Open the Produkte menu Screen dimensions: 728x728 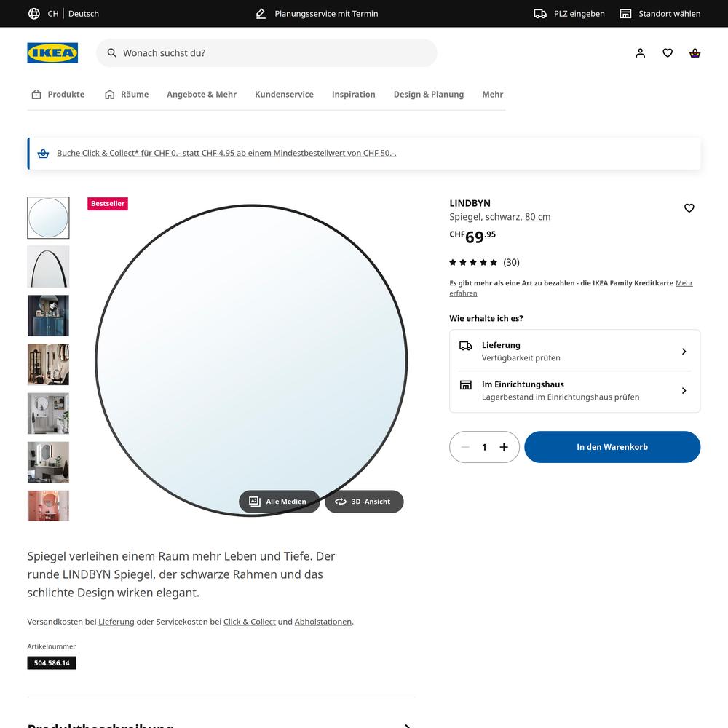click(58, 95)
